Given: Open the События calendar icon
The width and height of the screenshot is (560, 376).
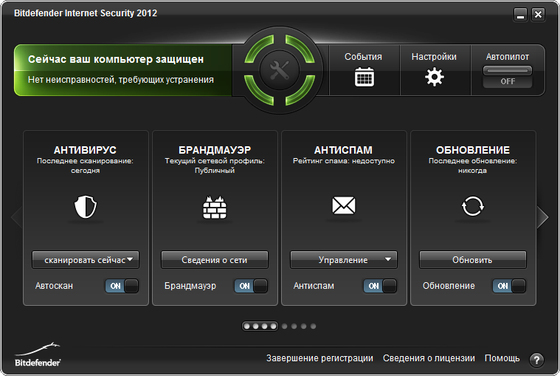Looking at the screenshot, I should pyautogui.click(x=364, y=77).
